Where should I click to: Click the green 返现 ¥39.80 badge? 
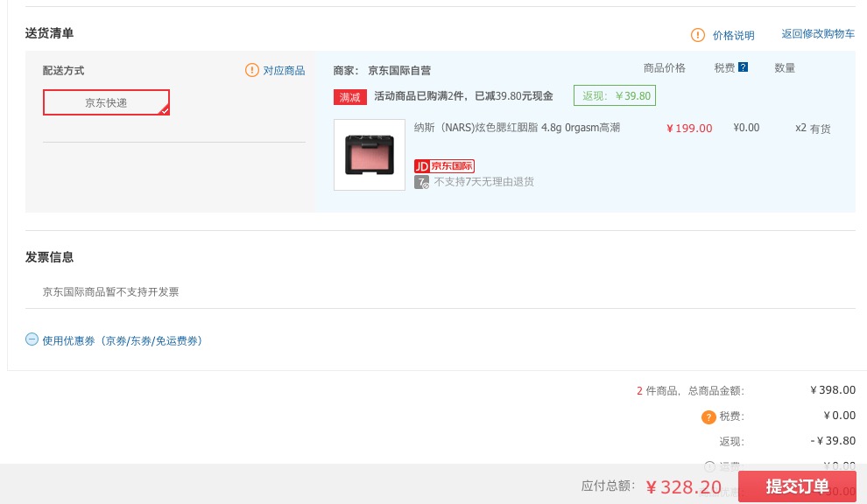(615, 95)
